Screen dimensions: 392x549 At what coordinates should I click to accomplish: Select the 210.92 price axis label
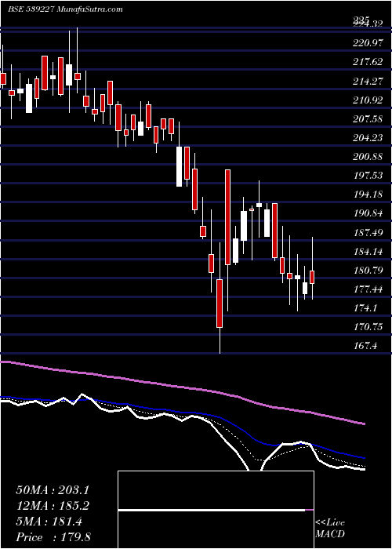(368, 101)
